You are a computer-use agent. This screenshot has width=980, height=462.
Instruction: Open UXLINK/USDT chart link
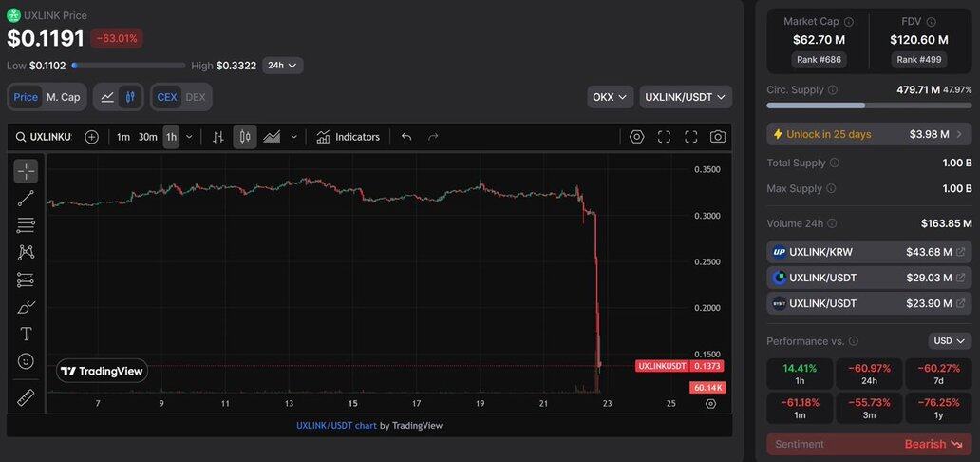point(336,426)
